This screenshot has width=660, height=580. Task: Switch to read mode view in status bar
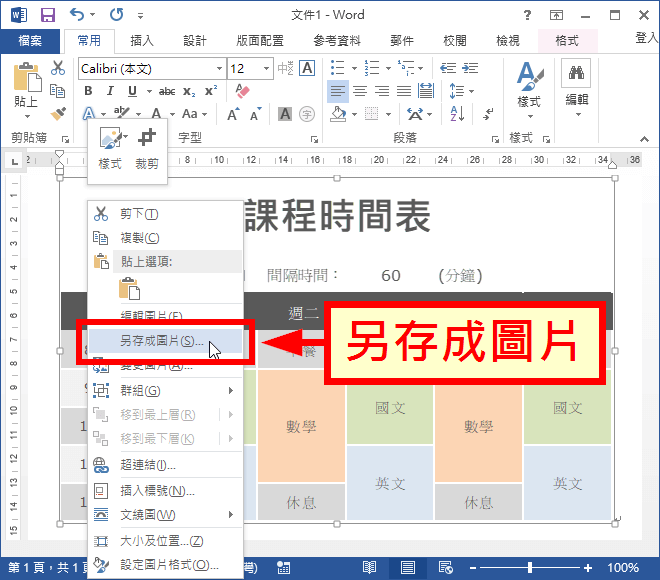tap(369, 567)
